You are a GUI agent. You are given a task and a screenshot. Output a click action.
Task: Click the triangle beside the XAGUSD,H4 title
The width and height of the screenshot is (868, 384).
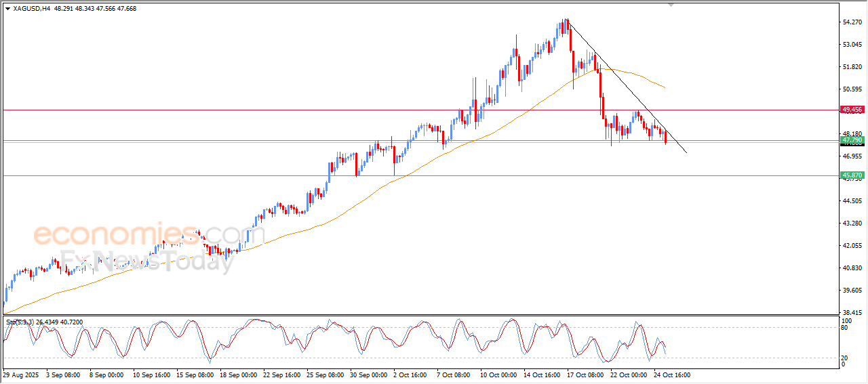coord(7,9)
